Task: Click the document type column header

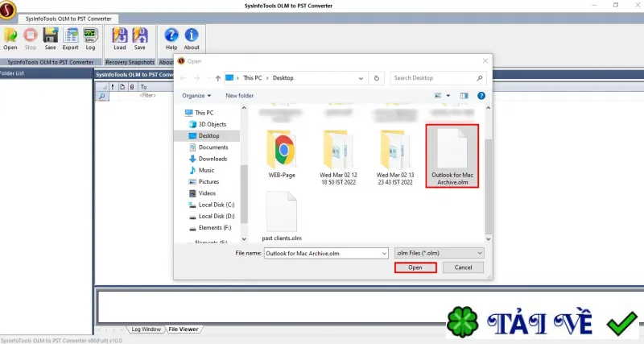Action: (x=122, y=87)
